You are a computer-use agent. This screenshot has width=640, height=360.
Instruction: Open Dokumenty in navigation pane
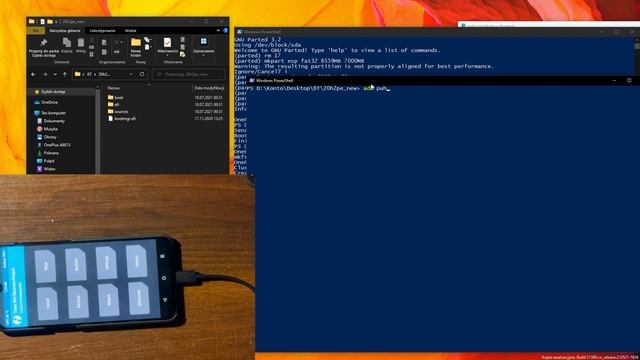tap(54, 121)
